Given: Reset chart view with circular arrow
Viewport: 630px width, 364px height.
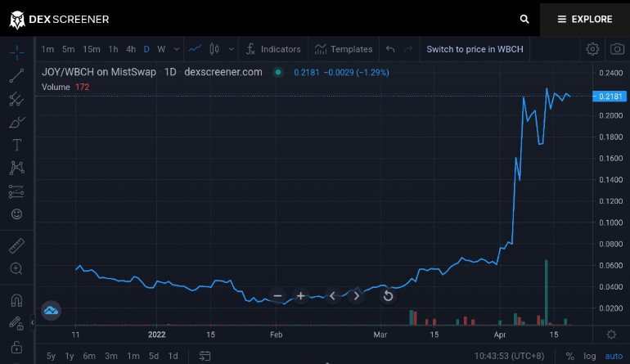Looking at the screenshot, I should coord(388,296).
